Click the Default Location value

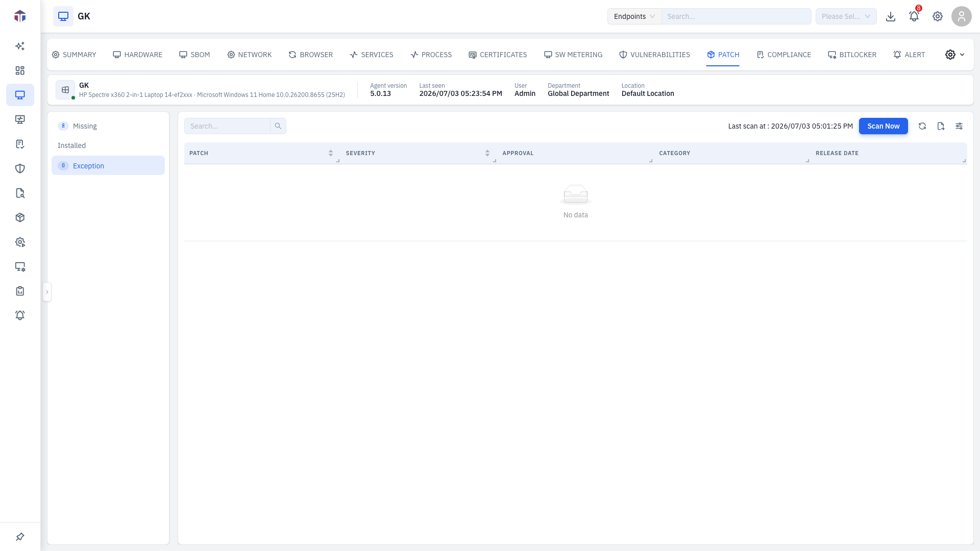pos(648,93)
